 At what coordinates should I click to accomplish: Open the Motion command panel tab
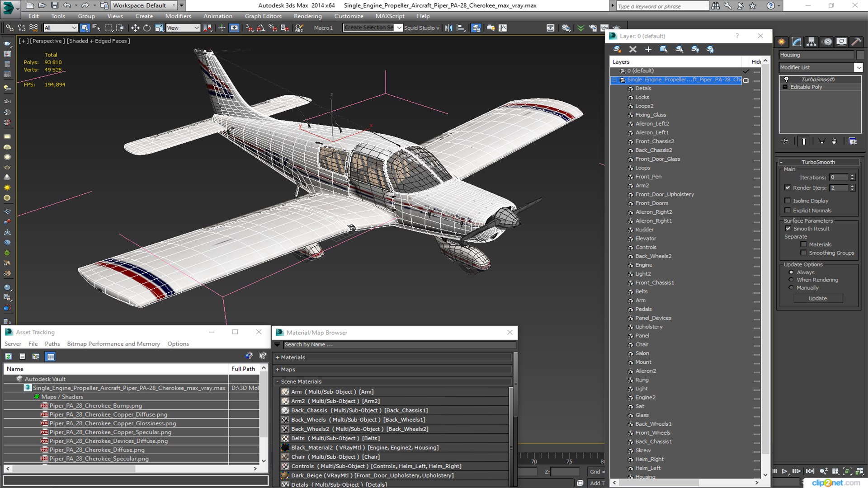pos(827,42)
